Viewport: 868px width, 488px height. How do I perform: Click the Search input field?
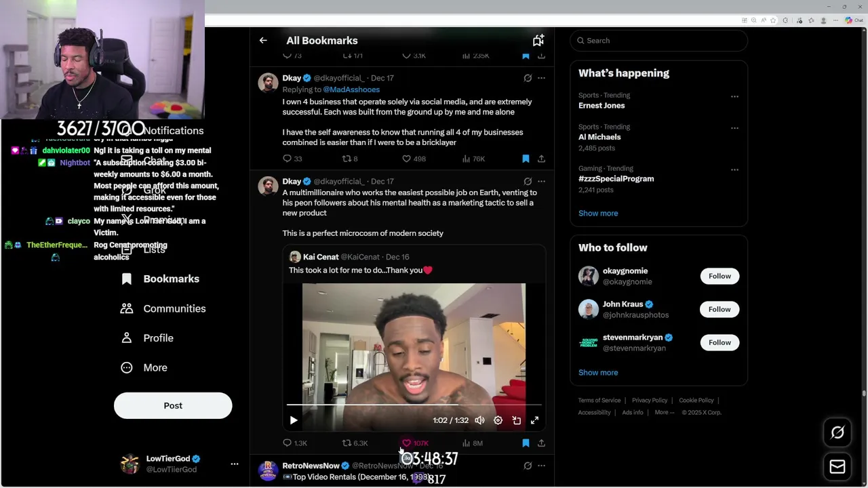tap(658, 41)
